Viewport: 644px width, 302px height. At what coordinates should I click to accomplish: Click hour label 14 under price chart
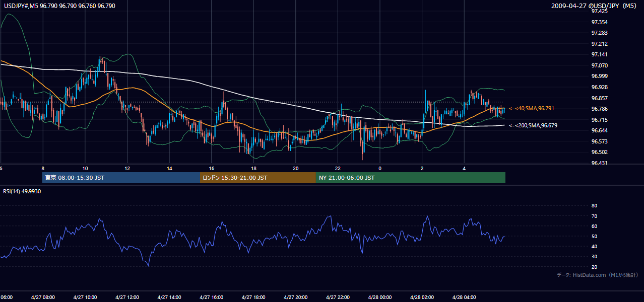[169, 168]
